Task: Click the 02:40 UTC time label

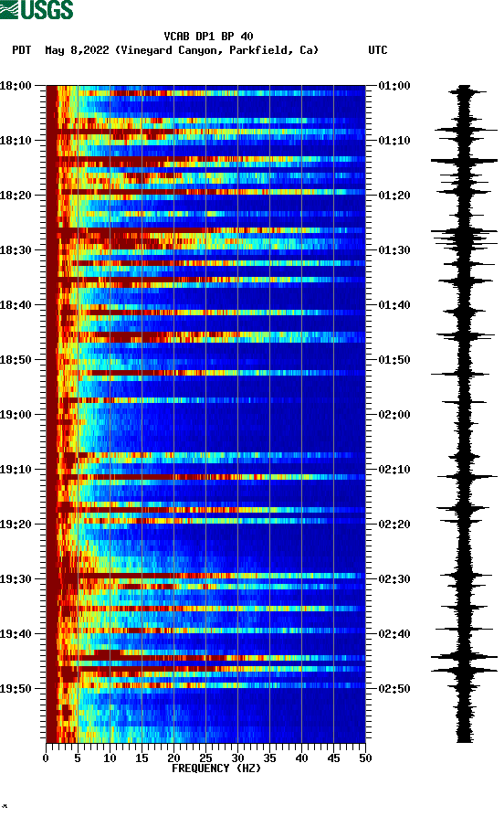Action: [394, 634]
